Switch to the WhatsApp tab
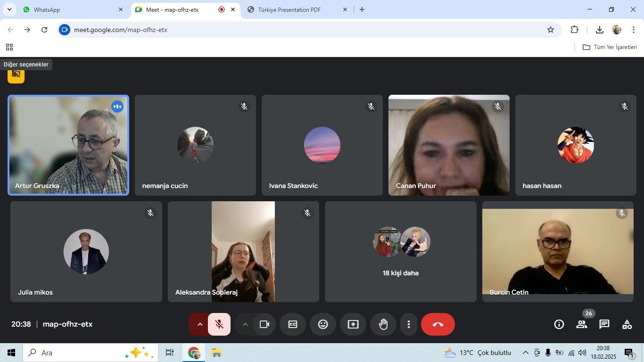The width and height of the screenshot is (644, 362). coord(71,9)
